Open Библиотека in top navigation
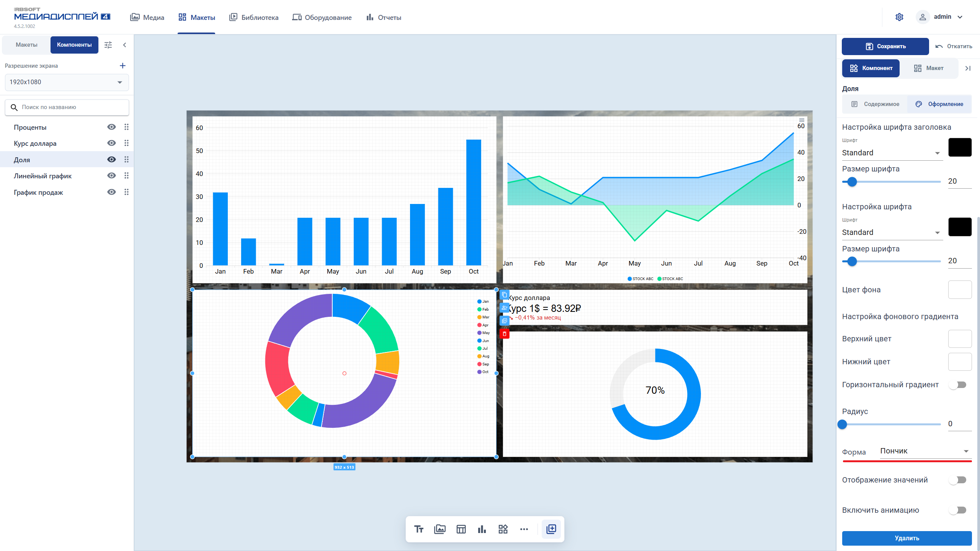Image resolution: width=980 pixels, height=551 pixels. [x=254, y=18]
